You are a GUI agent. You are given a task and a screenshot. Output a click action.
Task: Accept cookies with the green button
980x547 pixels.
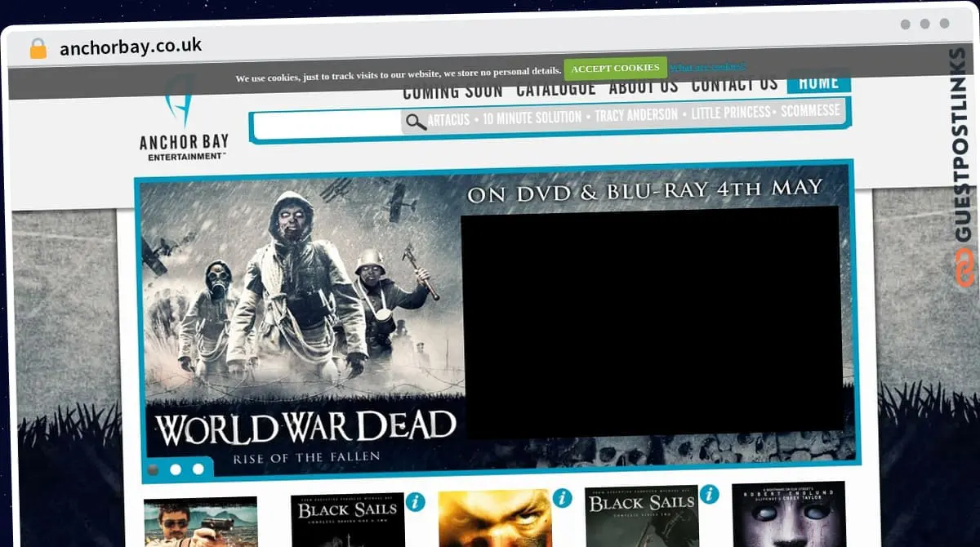pos(615,68)
